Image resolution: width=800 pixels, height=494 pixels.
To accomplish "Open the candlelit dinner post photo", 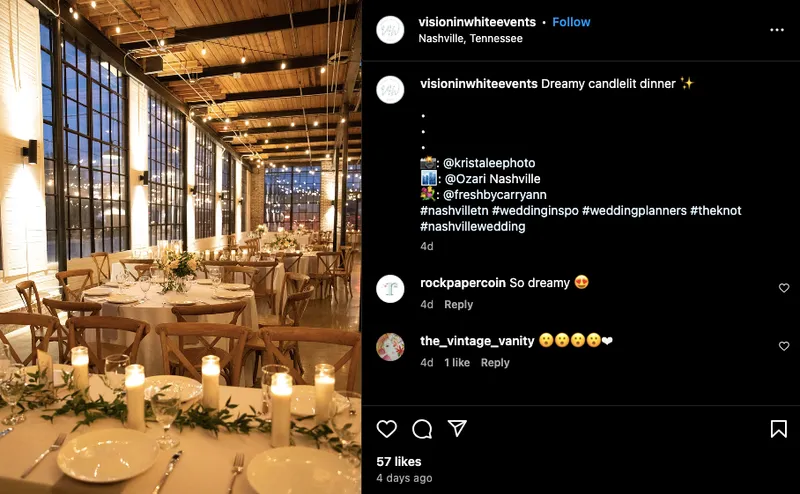I will pyautogui.click(x=181, y=247).
